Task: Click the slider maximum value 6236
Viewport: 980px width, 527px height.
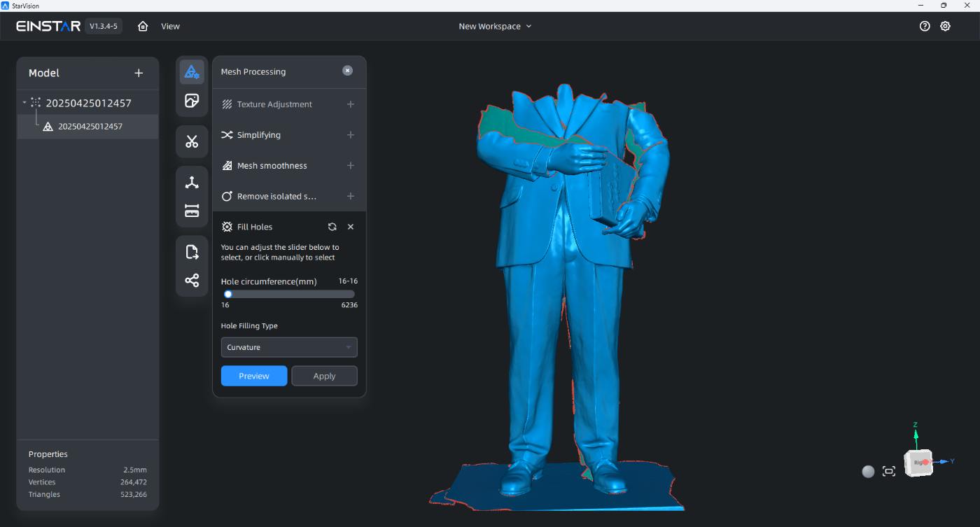Action: (349, 305)
